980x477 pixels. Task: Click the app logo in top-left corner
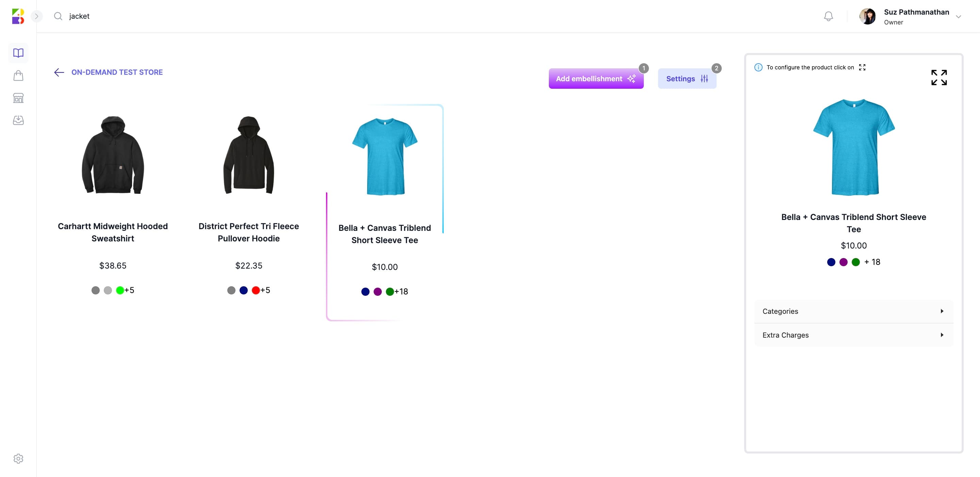click(18, 16)
